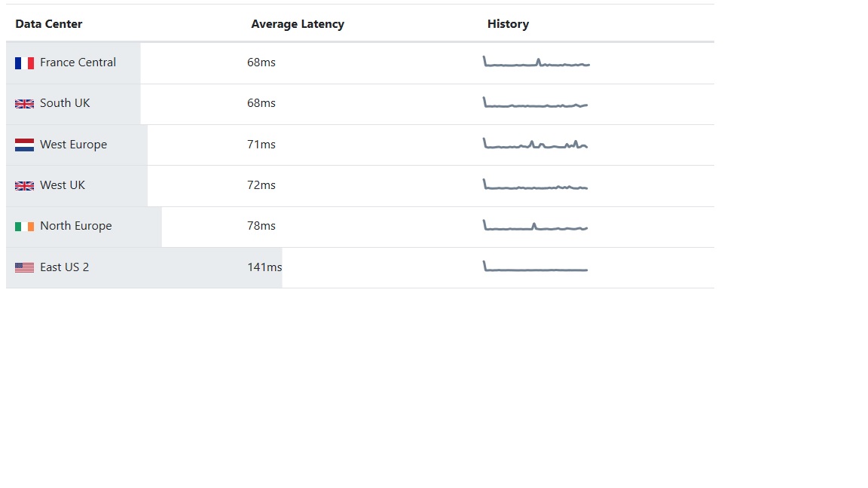This screenshot has width=868, height=488.
Task: Open France Central history sparkline
Action: (x=536, y=62)
